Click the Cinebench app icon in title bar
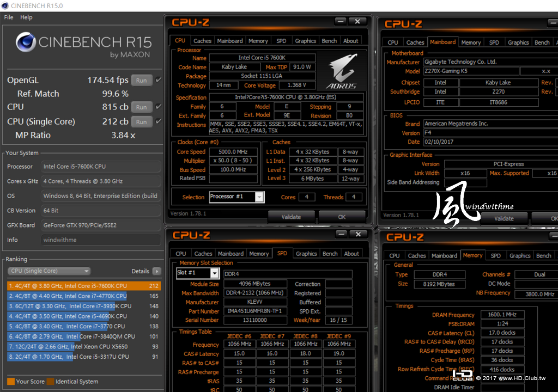 (x=4, y=5)
